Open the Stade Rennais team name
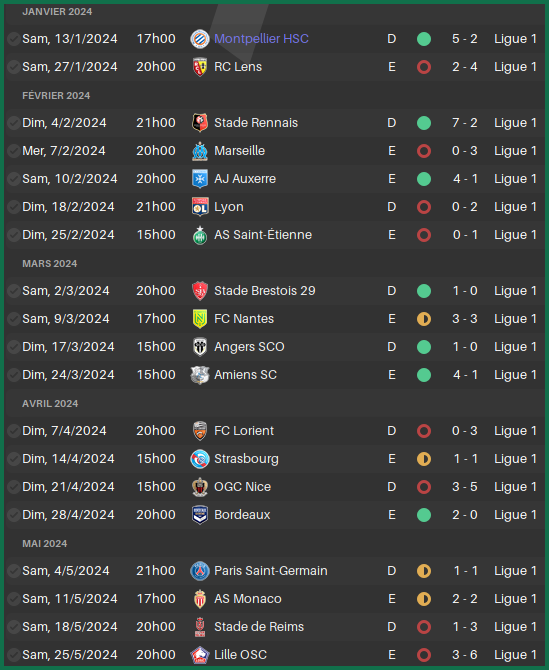The width and height of the screenshot is (549, 670). click(256, 123)
